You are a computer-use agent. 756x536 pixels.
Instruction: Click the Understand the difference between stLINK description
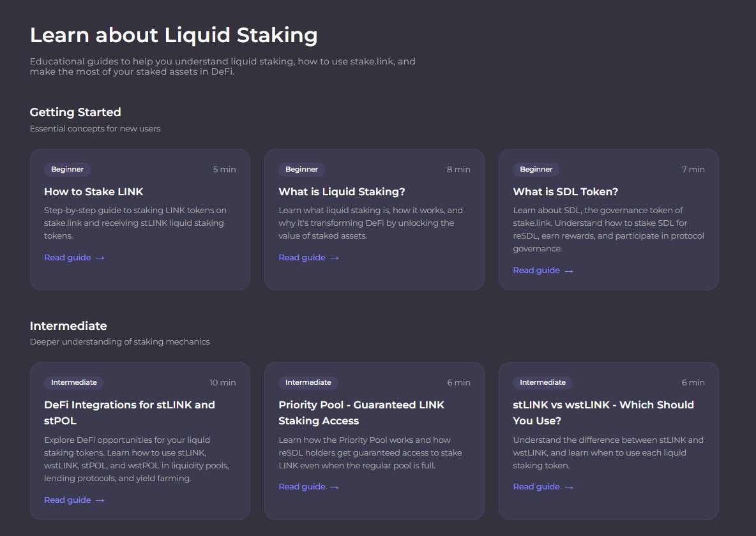click(608, 452)
